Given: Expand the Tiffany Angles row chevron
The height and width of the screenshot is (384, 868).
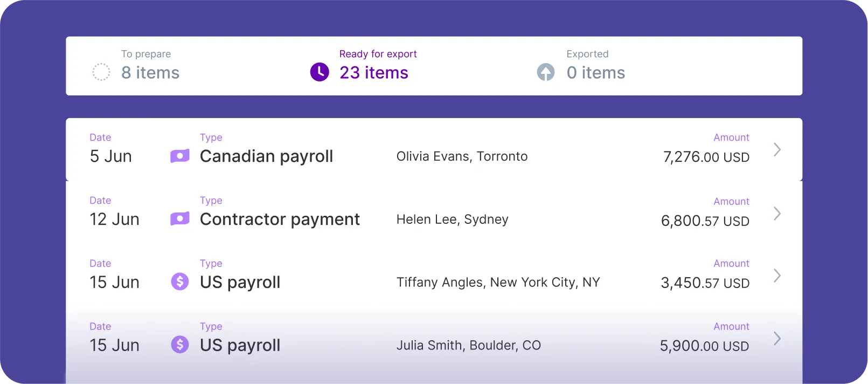Looking at the screenshot, I should (777, 276).
